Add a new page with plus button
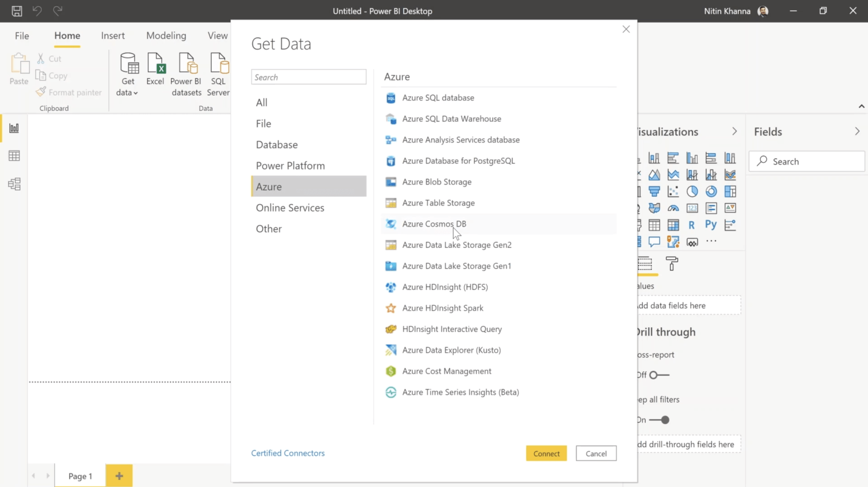The image size is (868, 487). [x=119, y=476]
